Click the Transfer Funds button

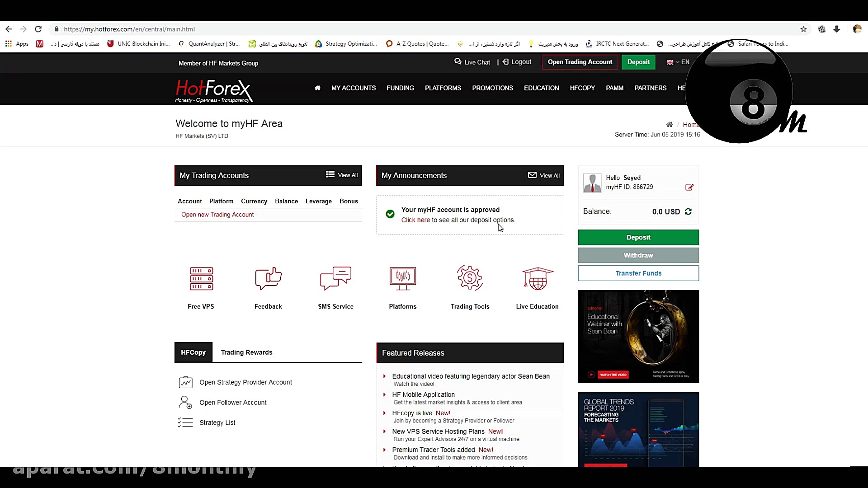638,273
